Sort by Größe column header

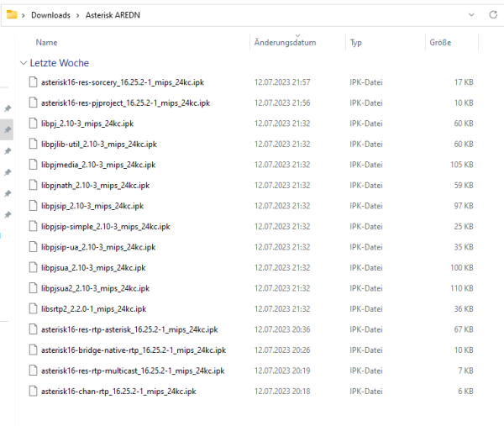point(440,43)
